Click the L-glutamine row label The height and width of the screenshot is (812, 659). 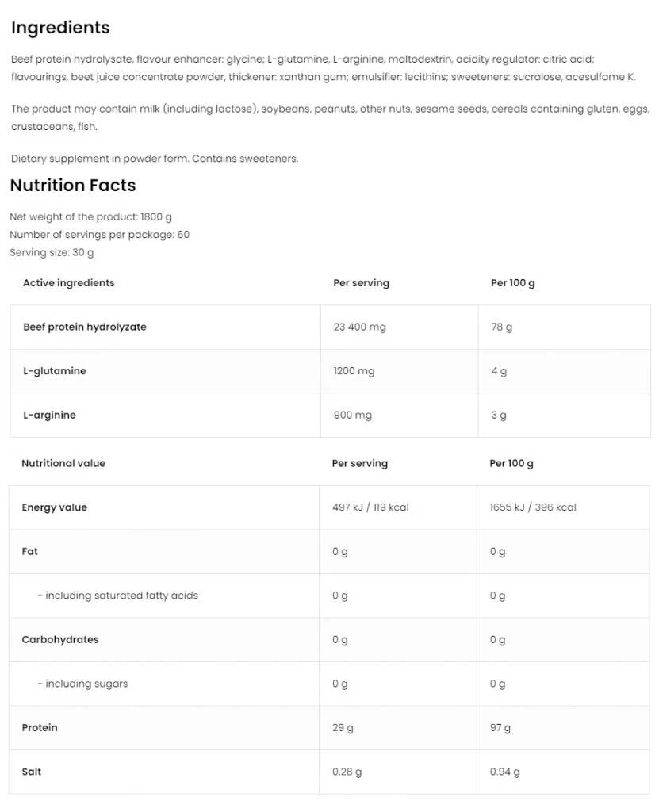55,371
